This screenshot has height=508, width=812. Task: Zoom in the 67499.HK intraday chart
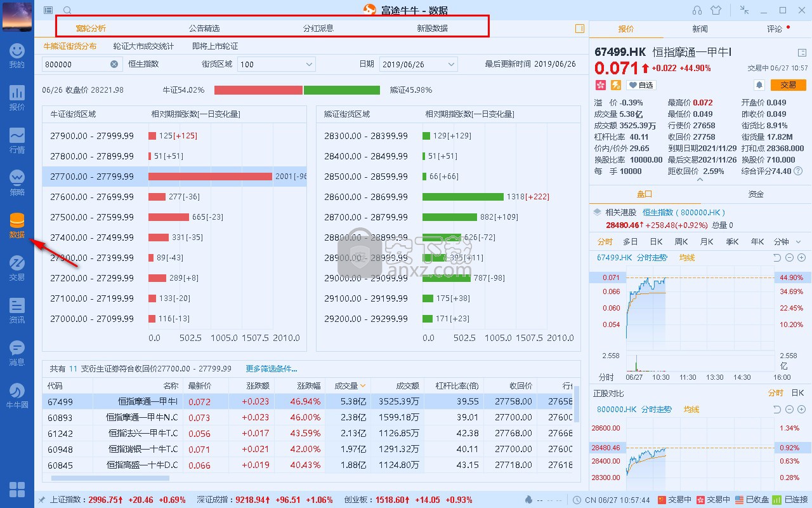click(801, 257)
